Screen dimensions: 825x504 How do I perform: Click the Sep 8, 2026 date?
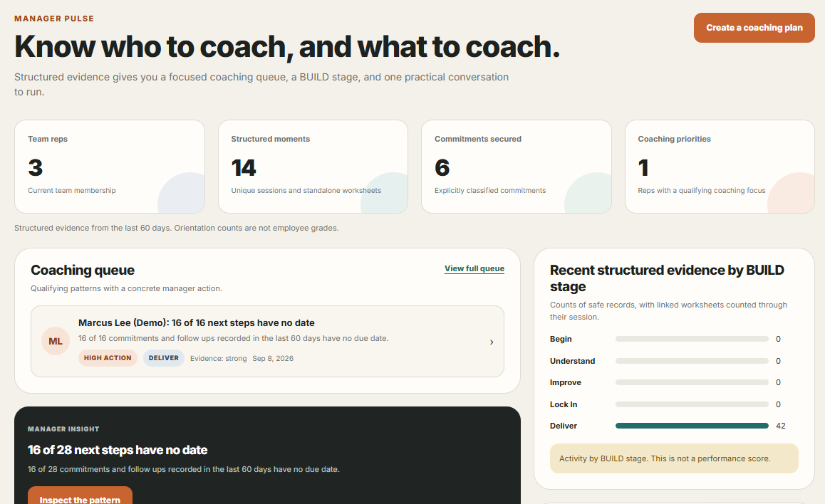[273, 358]
